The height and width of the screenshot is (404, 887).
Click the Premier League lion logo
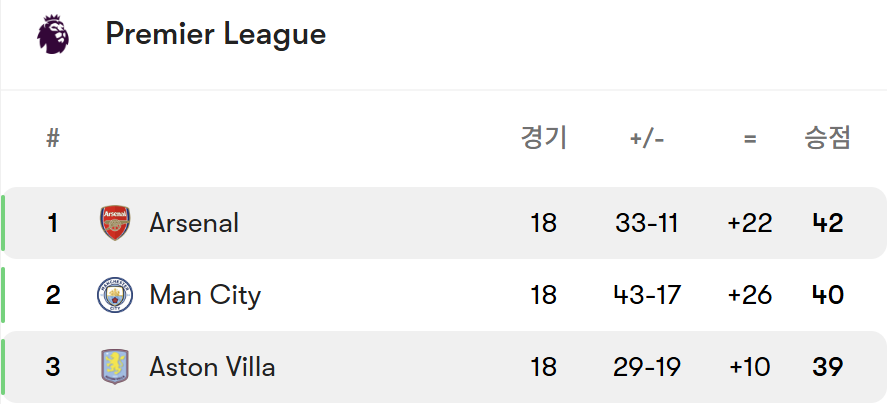click(x=53, y=35)
